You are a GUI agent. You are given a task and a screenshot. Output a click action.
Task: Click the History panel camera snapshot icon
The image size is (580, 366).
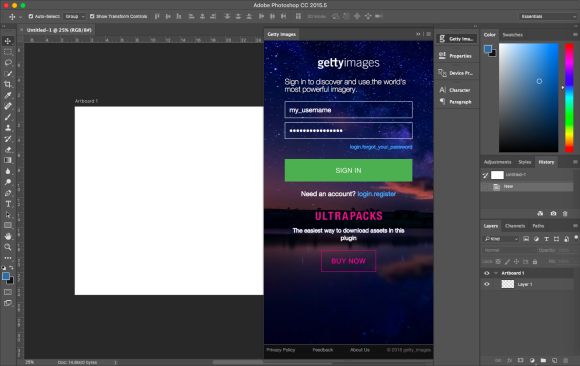pyautogui.click(x=553, y=214)
